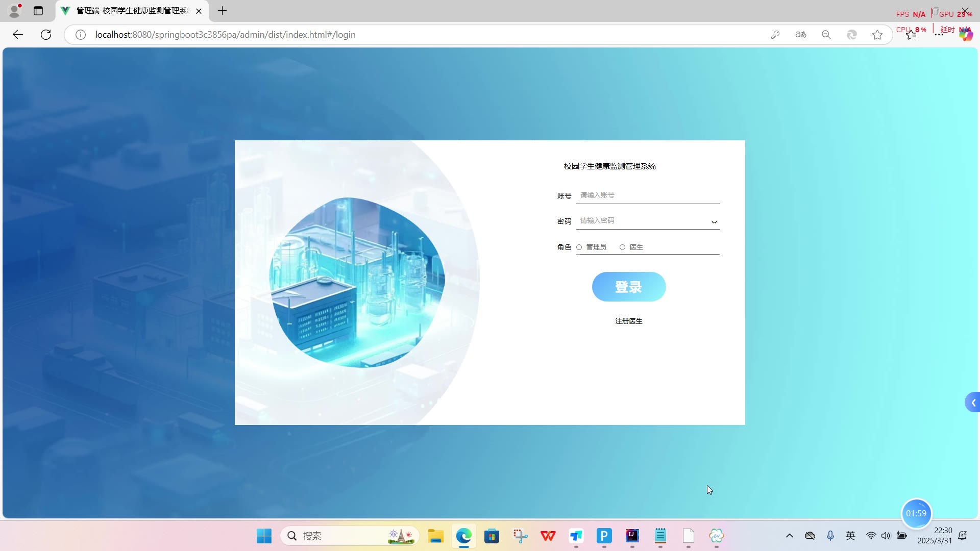This screenshot has height=551, width=980.
Task: Open a new browser tab
Action: 222,11
